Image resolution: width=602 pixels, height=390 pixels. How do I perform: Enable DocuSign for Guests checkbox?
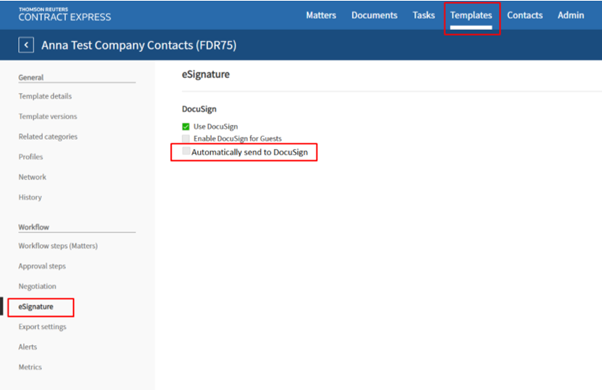click(x=186, y=139)
